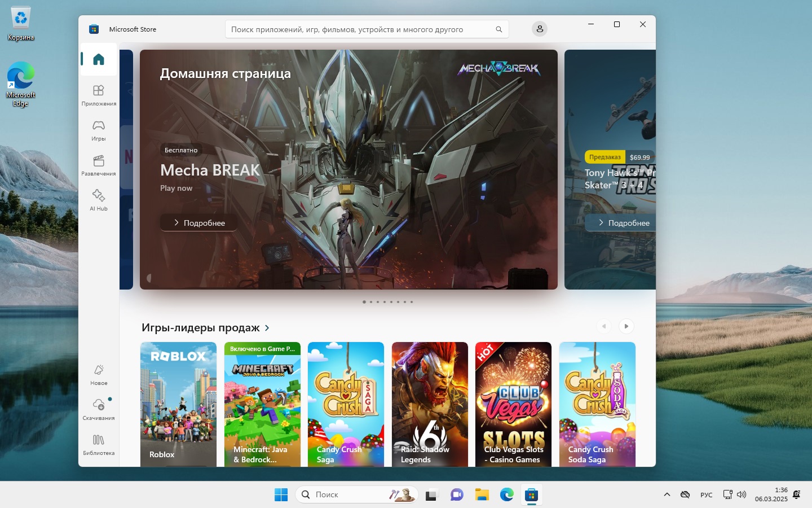Open chat app icon on taskbar
The image size is (812, 508).
(x=457, y=495)
